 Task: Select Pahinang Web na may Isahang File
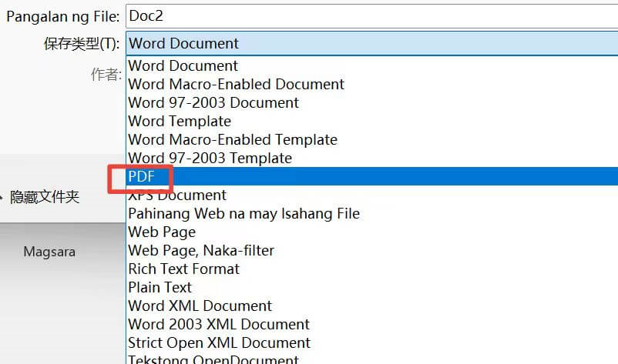[371, 214]
